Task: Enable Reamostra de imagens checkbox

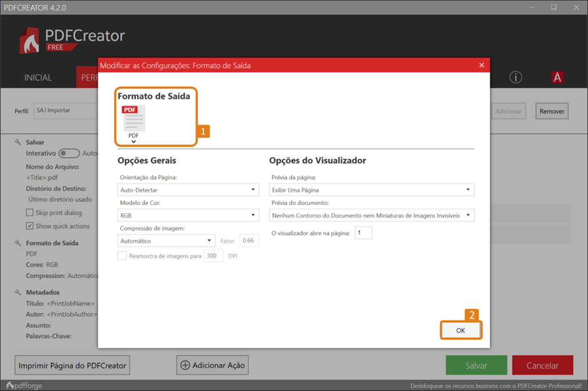Action: coord(122,256)
